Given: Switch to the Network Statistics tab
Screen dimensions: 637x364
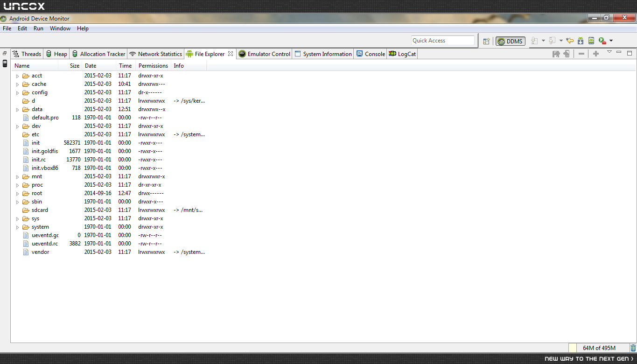Looking at the screenshot, I should pos(156,54).
